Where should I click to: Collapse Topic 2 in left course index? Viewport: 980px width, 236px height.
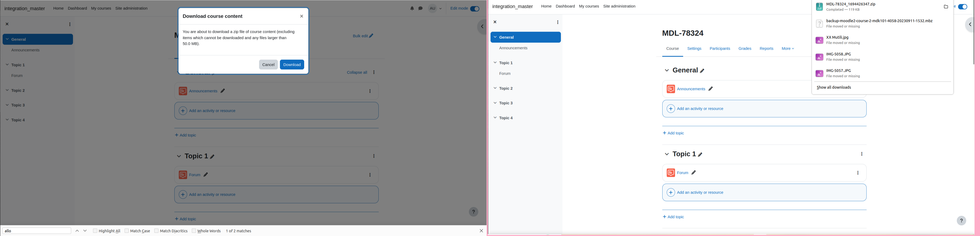point(7,90)
